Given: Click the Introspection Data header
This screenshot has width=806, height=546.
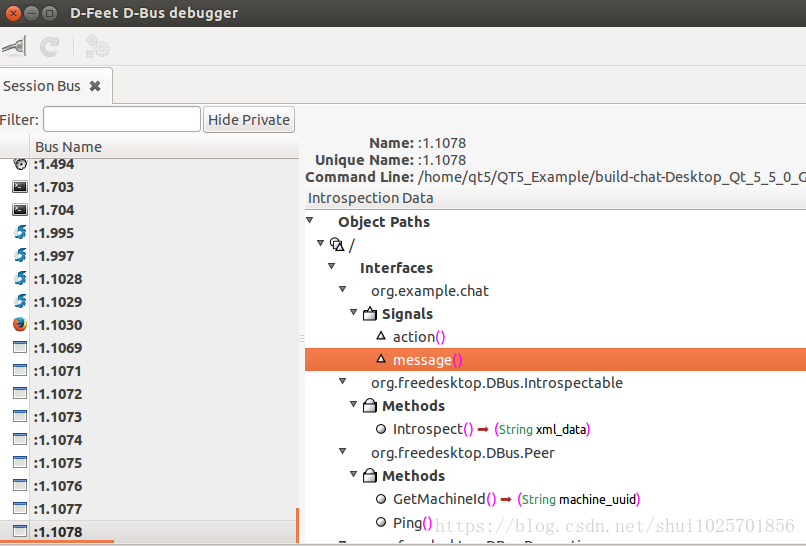Looking at the screenshot, I should pos(555,198).
